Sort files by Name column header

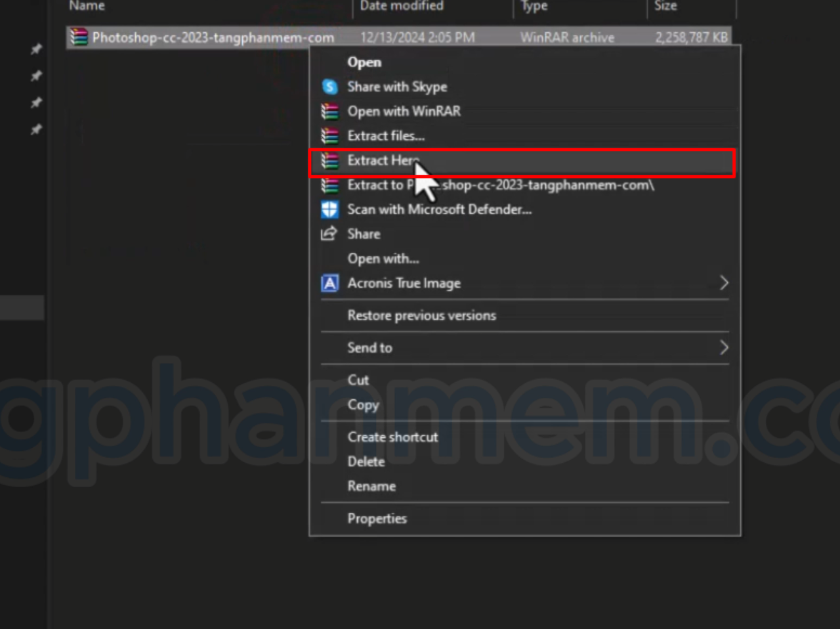87,6
